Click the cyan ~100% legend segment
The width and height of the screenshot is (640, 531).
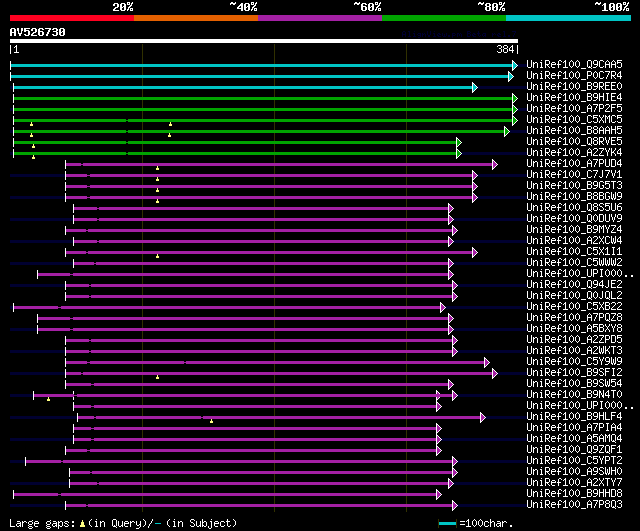click(568, 18)
